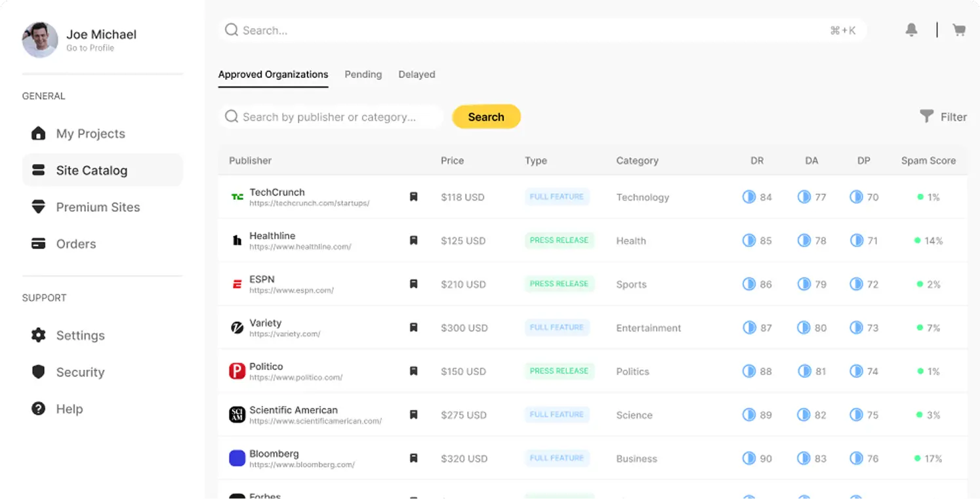This screenshot has width=980, height=499.
Task: Open the Healthline URL link
Action: tap(300, 247)
